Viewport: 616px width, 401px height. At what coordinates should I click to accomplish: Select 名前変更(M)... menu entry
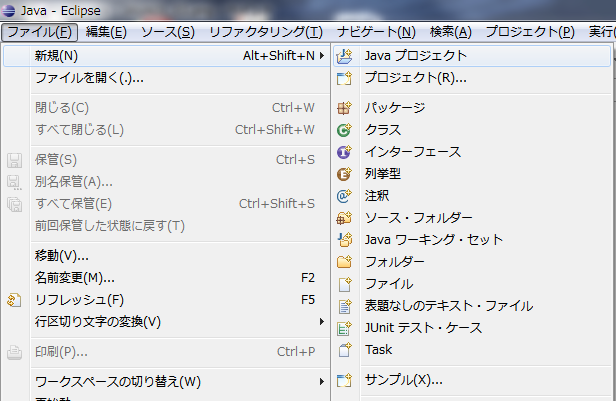tap(167, 278)
